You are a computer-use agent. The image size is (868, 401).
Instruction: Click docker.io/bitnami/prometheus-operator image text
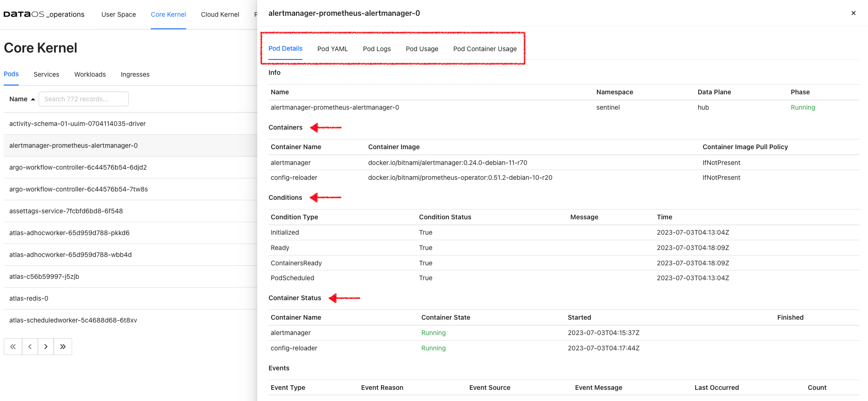(460, 177)
